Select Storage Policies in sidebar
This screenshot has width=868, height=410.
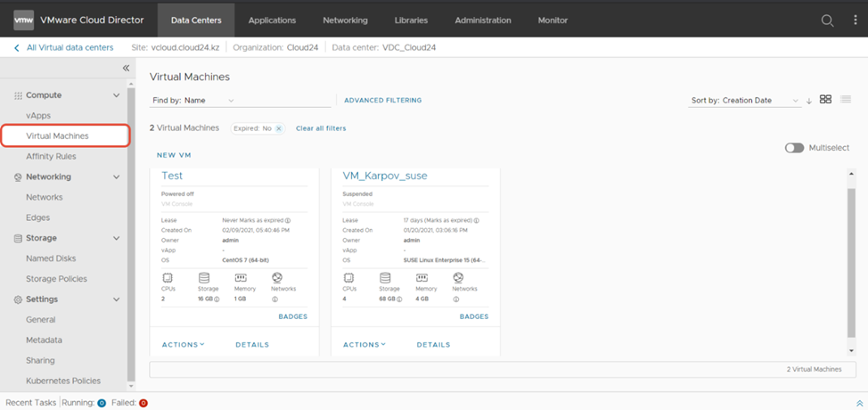57,279
